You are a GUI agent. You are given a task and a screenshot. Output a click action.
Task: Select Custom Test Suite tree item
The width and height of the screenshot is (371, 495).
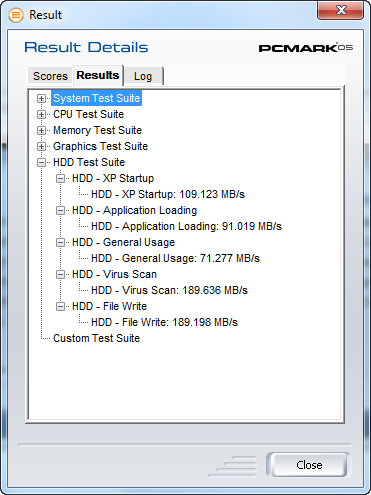coord(96,338)
